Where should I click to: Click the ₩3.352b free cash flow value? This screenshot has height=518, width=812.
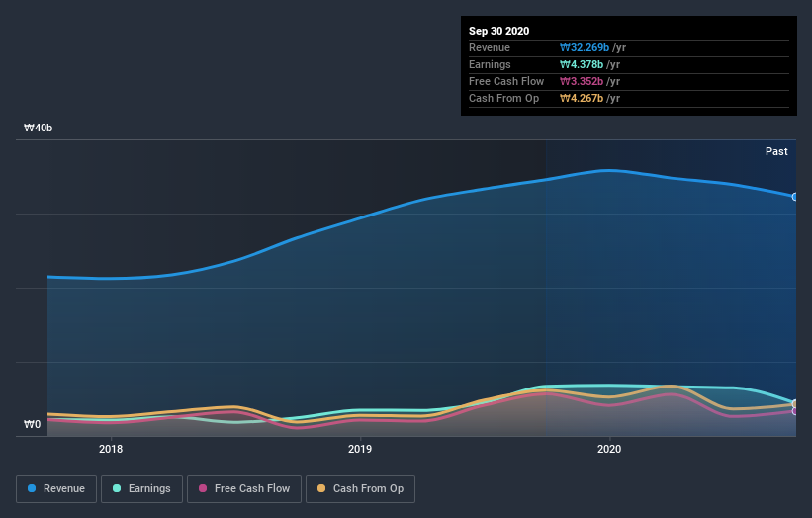(581, 81)
